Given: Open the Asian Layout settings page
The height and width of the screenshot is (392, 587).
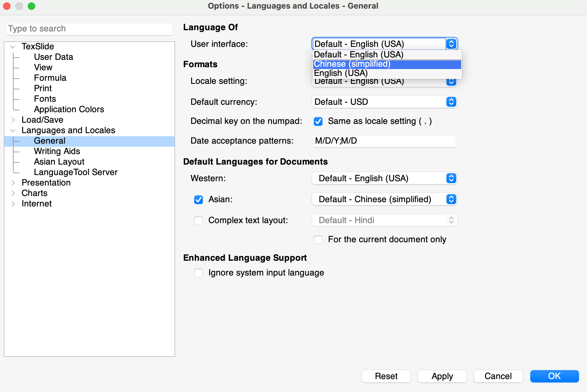Looking at the screenshot, I should pyautogui.click(x=59, y=161).
